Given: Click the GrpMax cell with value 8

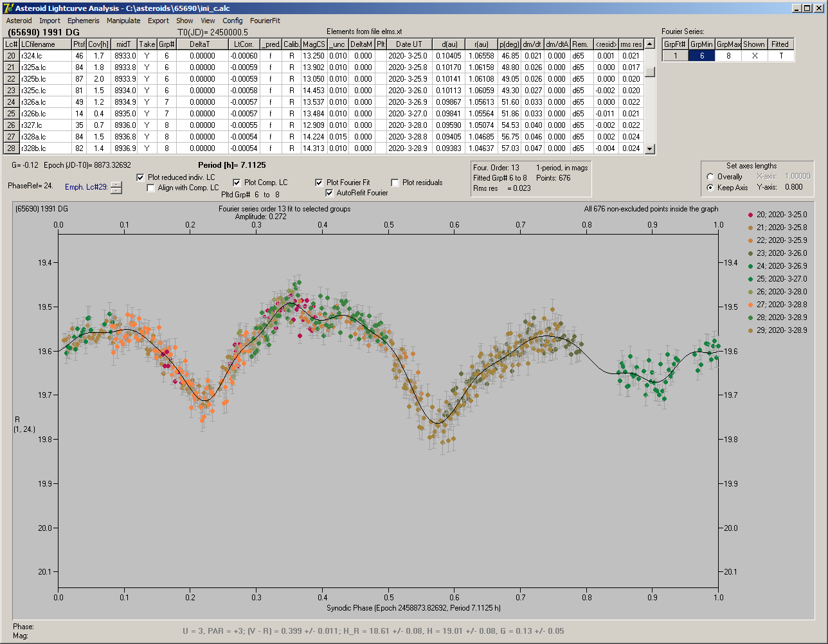Looking at the screenshot, I should pyautogui.click(x=728, y=56).
